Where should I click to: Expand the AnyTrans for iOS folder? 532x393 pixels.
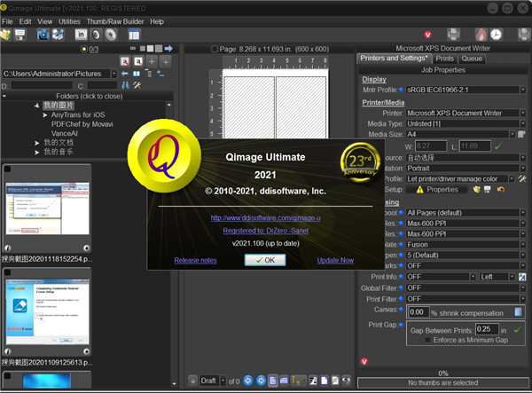pos(45,115)
